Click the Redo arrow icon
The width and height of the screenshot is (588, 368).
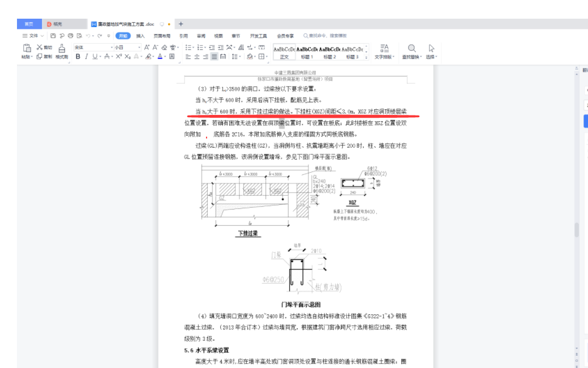pos(100,36)
